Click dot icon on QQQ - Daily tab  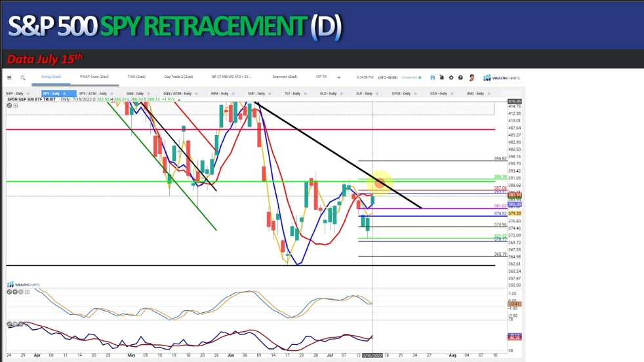tap(149, 94)
